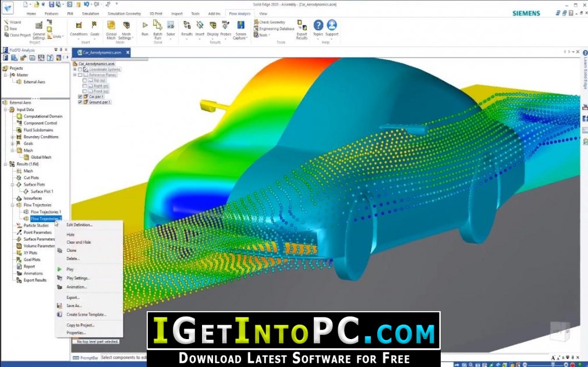Viewport: 588px width, 367px height.
Task: Select Surface Plot 1 tree item
Action: tap(38, 191)
